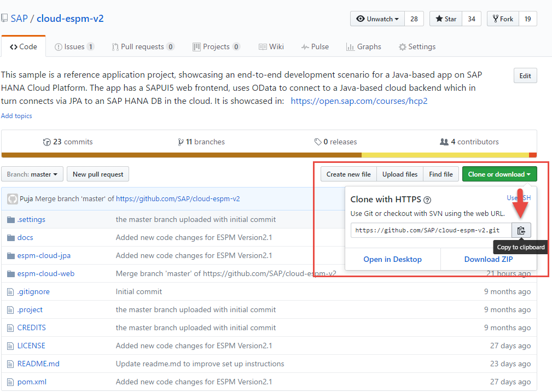Click Create new file button
Image resolution: width=552 pixels, height=392 pixels.
coord(348,174)
